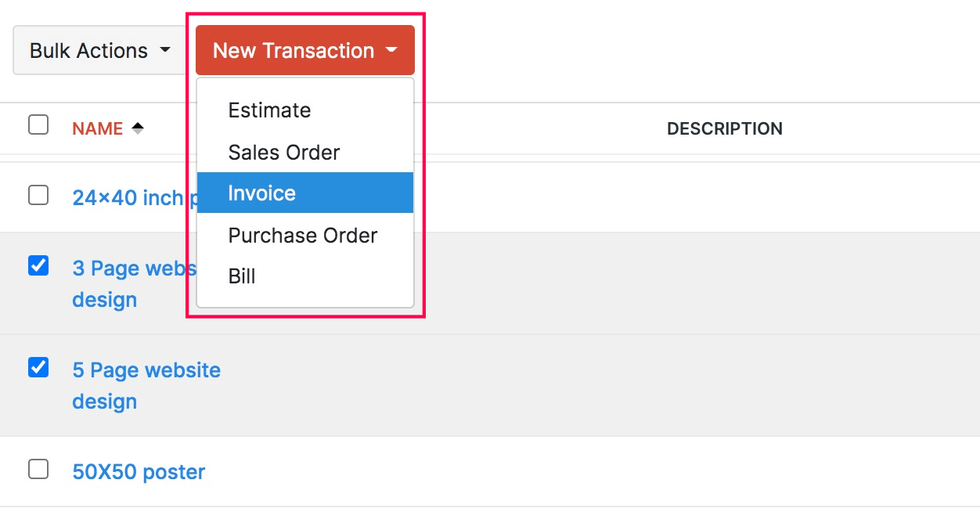Select Estimate from the transaction menu
This screenshot has height=512, width=980.
pyautogui.click(x=269, y=110)
